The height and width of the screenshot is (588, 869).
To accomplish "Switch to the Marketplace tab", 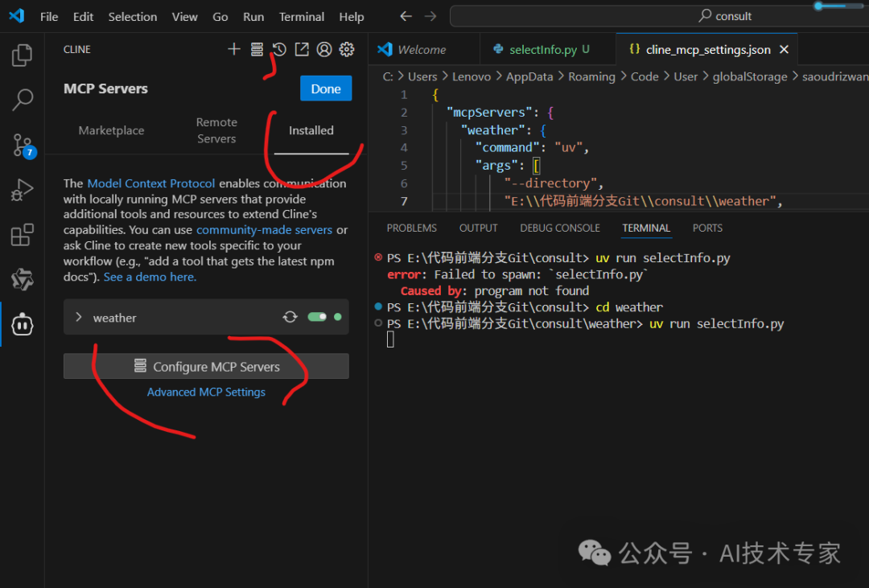I will coord(111,130).
